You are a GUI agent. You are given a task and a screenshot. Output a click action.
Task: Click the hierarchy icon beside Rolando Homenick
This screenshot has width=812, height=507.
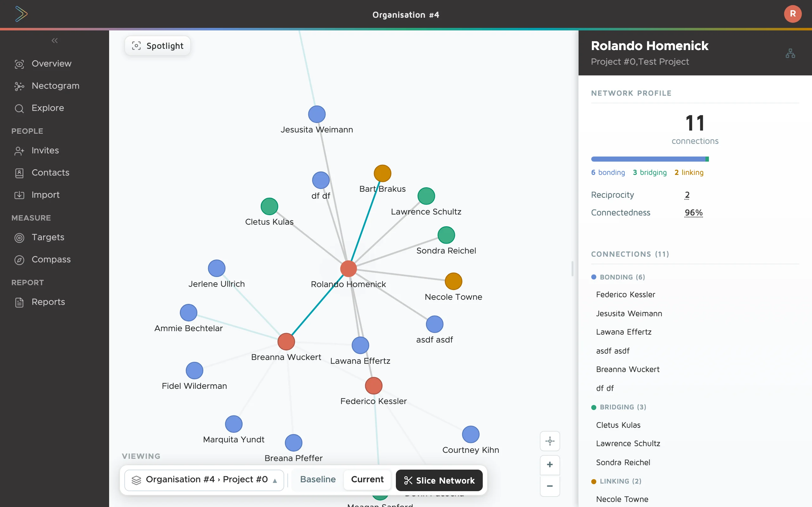click(x=790, y=53)
